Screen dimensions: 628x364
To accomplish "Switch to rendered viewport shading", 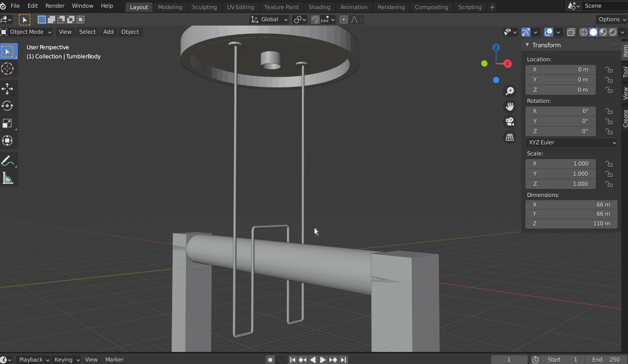I will click(613, 32).
